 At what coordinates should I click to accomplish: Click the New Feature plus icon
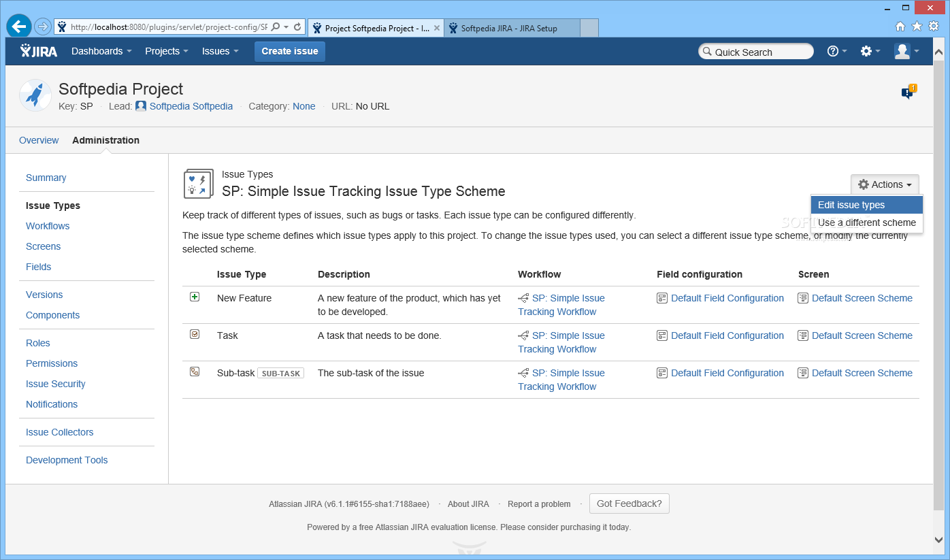click(195, 297)
